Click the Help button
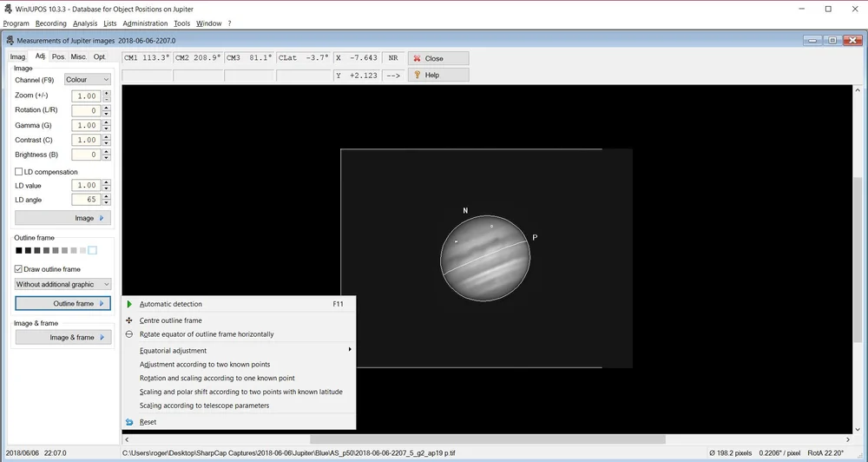The height and width of the screenshot is (462, 868). pos(438,75)
